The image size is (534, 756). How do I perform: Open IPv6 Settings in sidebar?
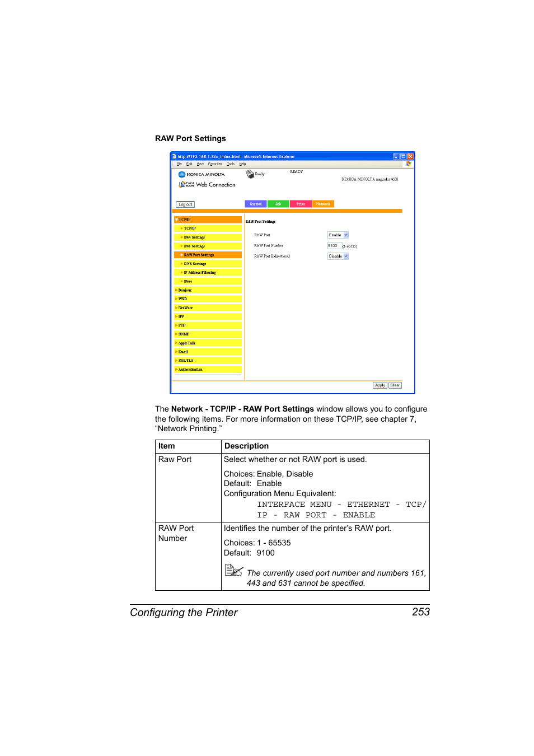point(208,246)
